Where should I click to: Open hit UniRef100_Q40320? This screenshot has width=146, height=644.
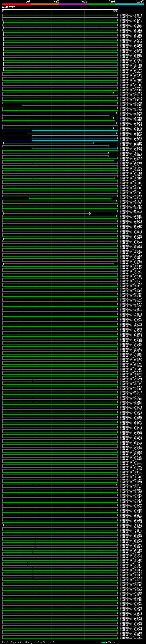click(131, 25)
